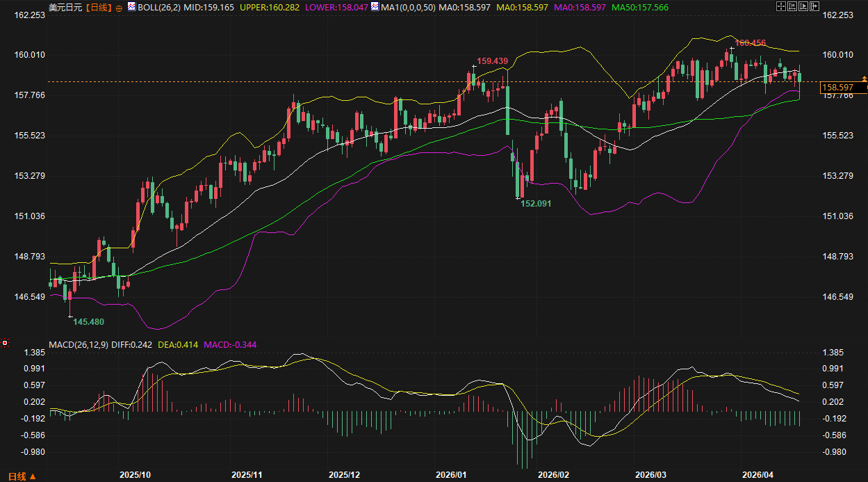Click the chart play-forward icon

coord(804,6)
